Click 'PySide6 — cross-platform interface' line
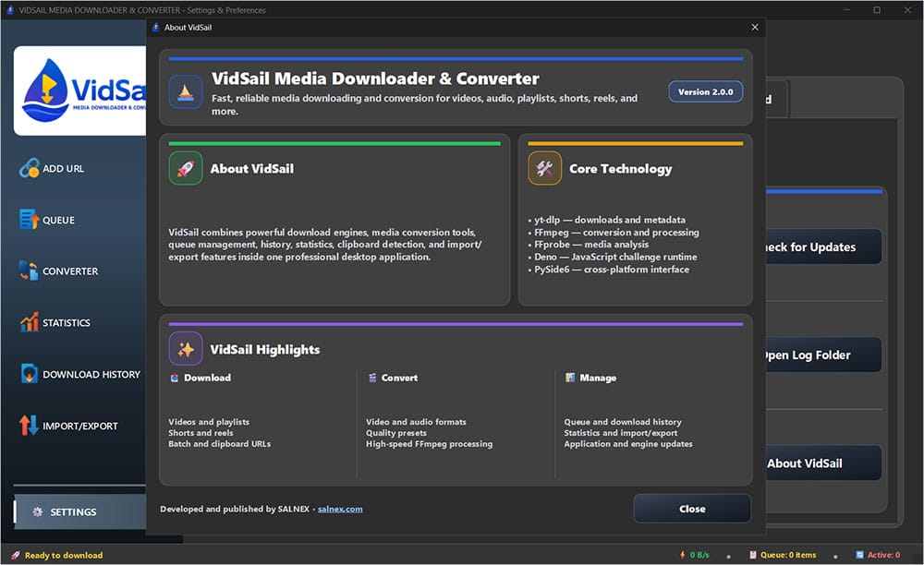 coord(611,269)
